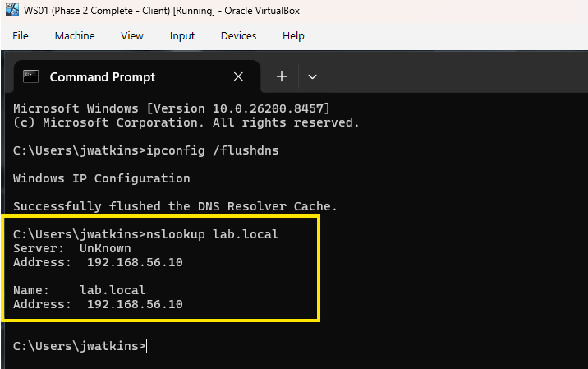Open the Help menu
588x369 pixels.
[293, 35]
